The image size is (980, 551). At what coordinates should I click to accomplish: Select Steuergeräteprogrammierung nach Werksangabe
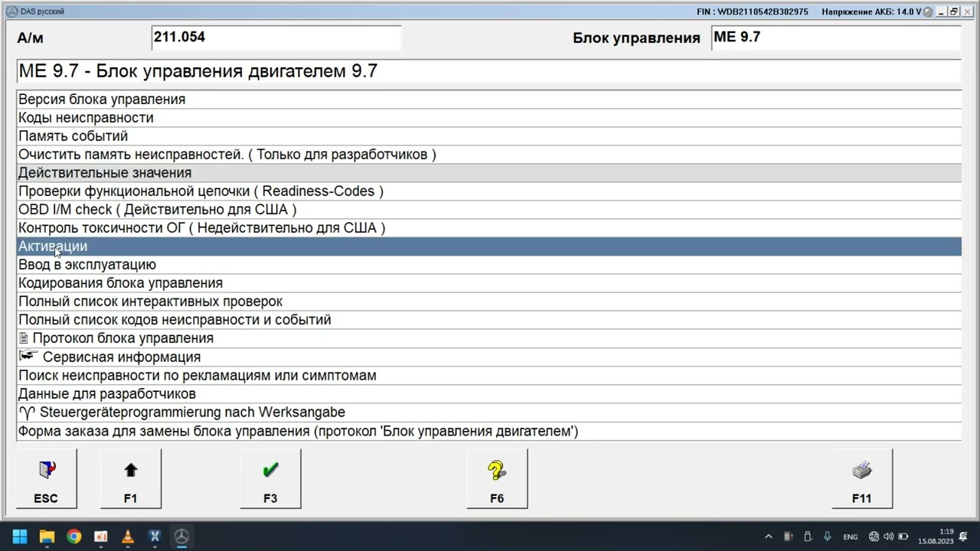488,412
